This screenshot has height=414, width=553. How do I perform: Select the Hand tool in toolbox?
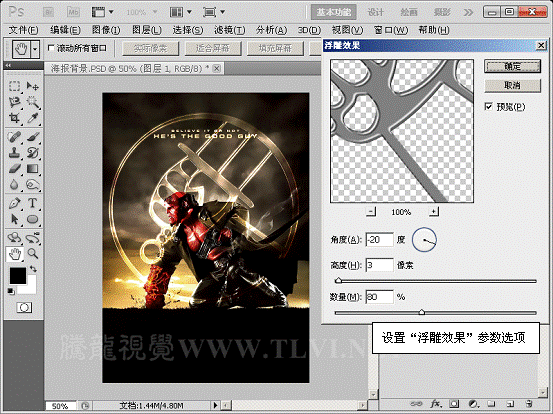[14, 254]
